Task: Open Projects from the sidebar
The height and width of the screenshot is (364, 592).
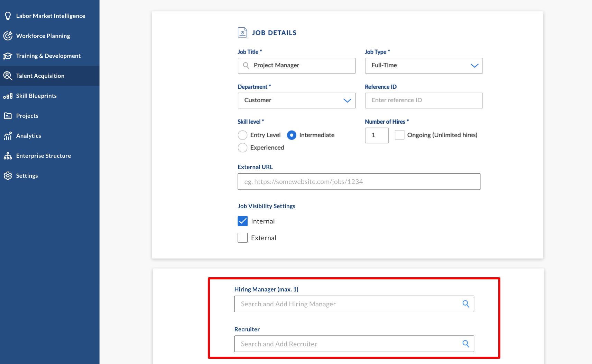Action: pyautogui.click(x=27, y=116)
